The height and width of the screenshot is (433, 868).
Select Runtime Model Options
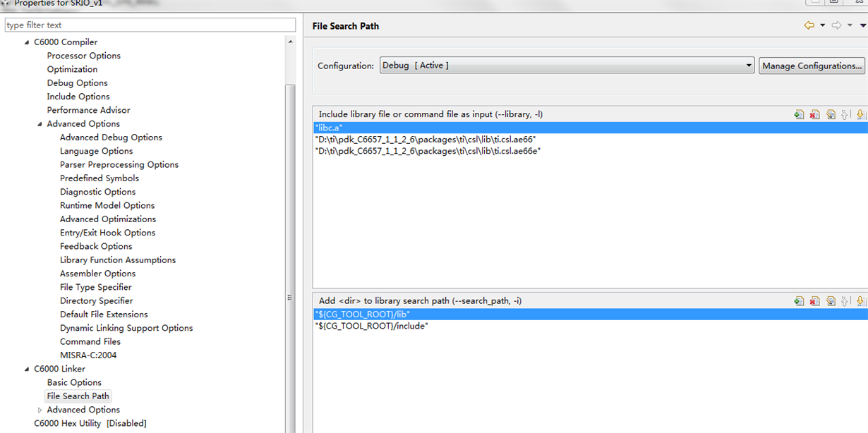coord(107,205)
